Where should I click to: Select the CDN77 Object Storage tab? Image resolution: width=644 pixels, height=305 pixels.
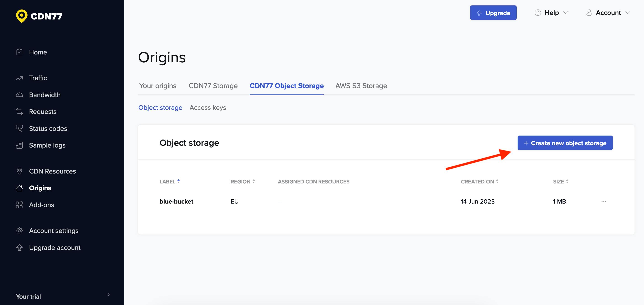pos(286,86)
